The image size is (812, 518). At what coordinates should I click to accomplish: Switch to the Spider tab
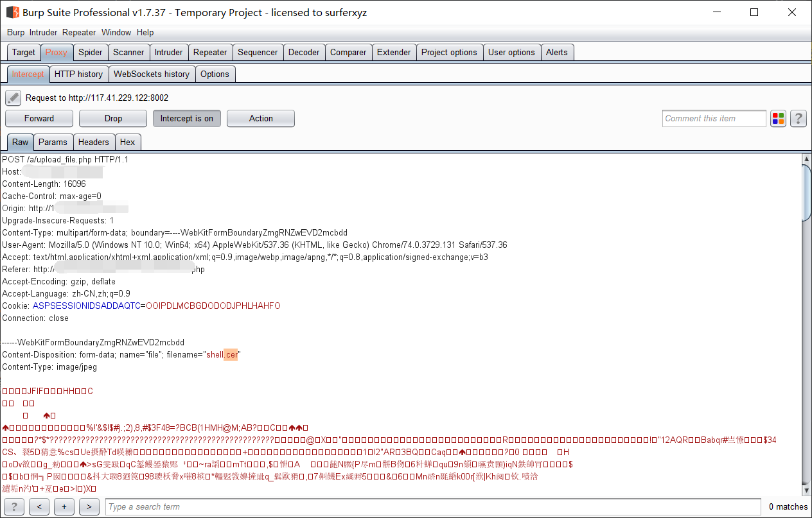[91, 53]
